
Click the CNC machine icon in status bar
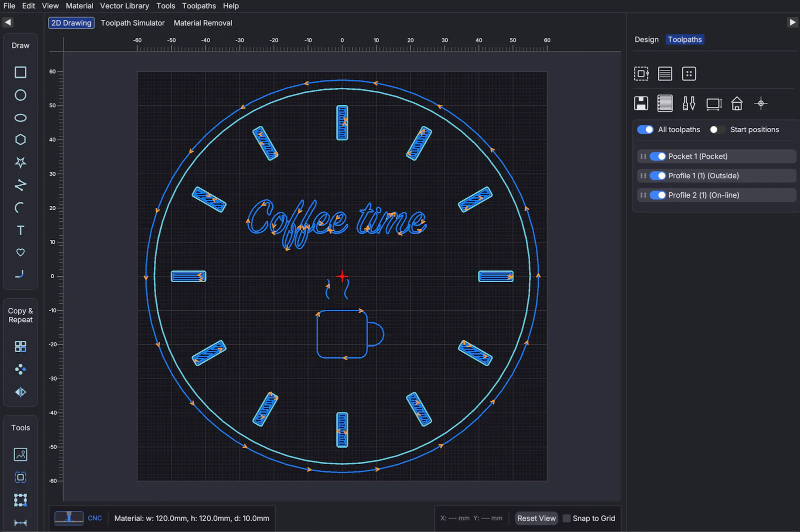pos(69,518)
